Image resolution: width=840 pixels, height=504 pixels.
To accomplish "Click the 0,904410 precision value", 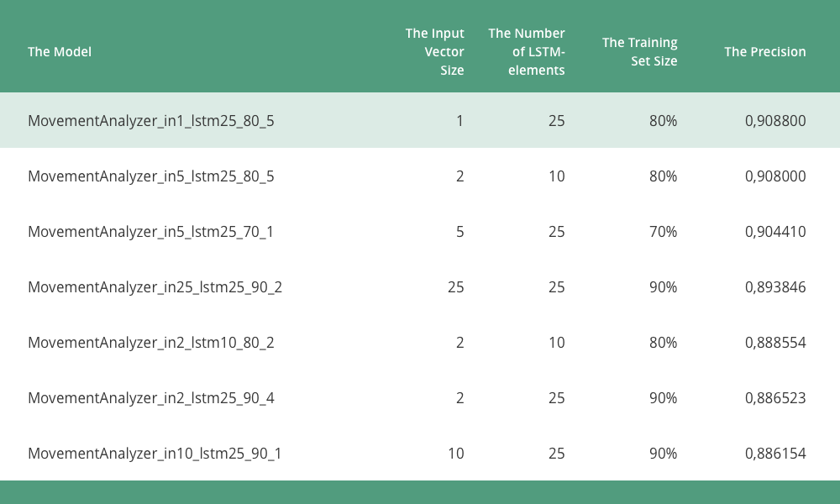I will (x=775, y=232).
